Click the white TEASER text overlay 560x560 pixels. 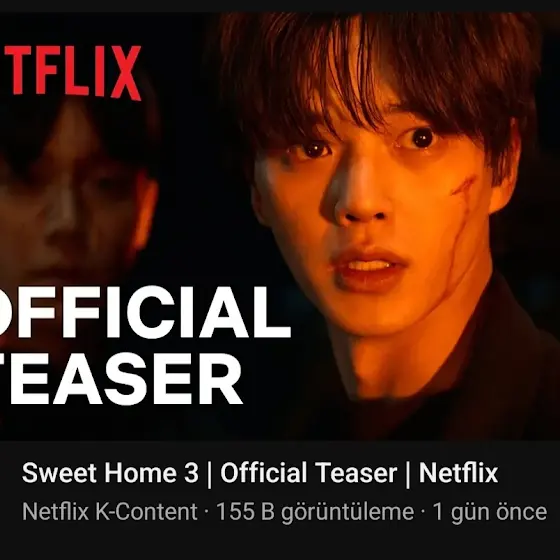click(x=120, y=379)
